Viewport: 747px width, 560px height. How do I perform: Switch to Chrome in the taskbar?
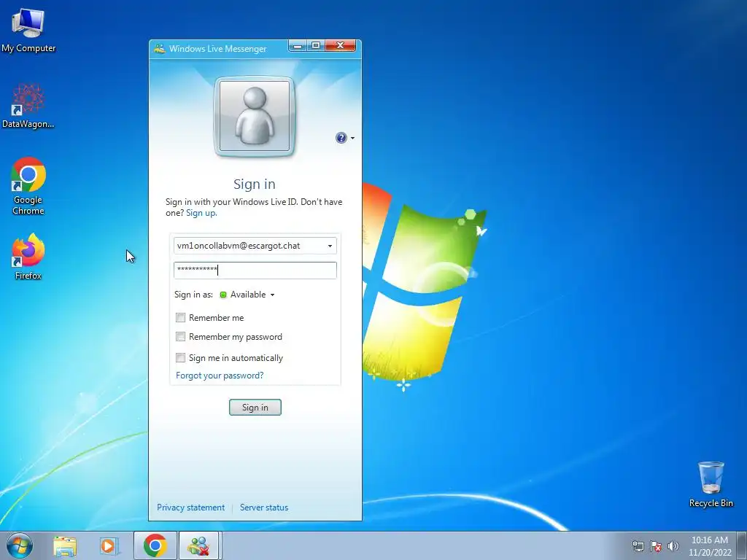click(x=155, y=545)
